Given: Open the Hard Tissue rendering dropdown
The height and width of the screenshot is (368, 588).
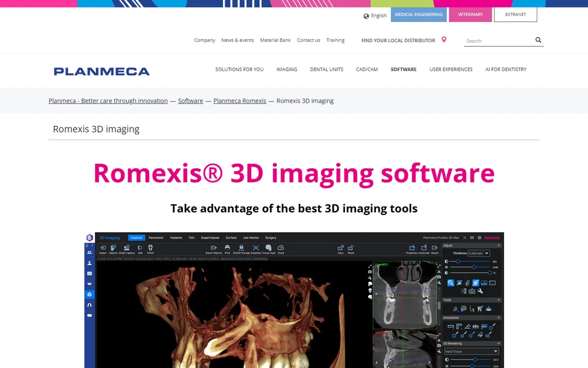Looking at the screenshot, I should (x=471, y=351).
